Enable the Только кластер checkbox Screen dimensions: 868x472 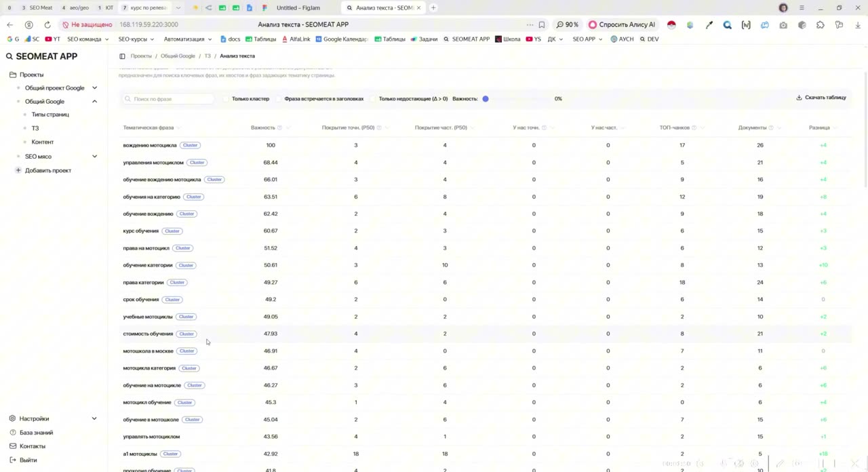[226, 99]
